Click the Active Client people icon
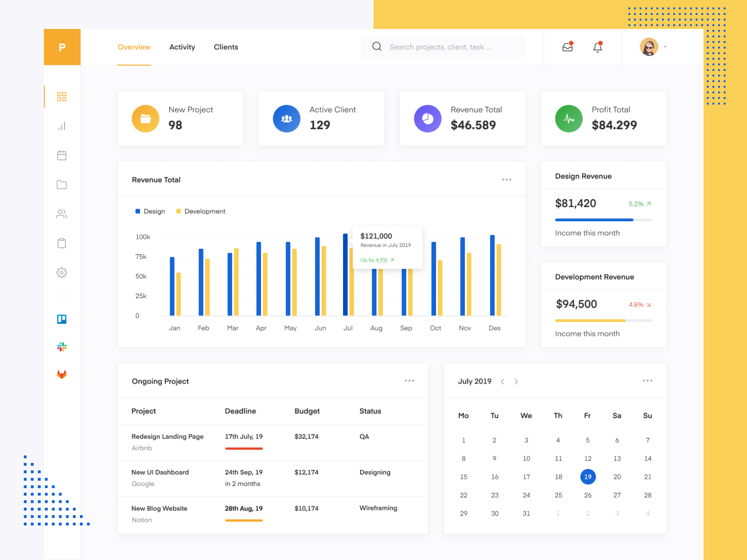Image resolution: width=747 pixels, height=560 pixels. (287, 119)
